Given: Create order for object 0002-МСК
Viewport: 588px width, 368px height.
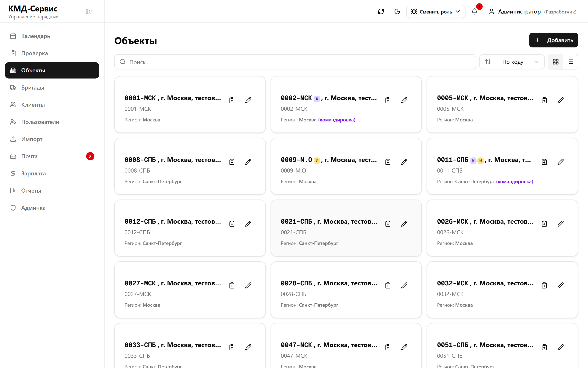Looking at the screenshot, I should (388, 100).
